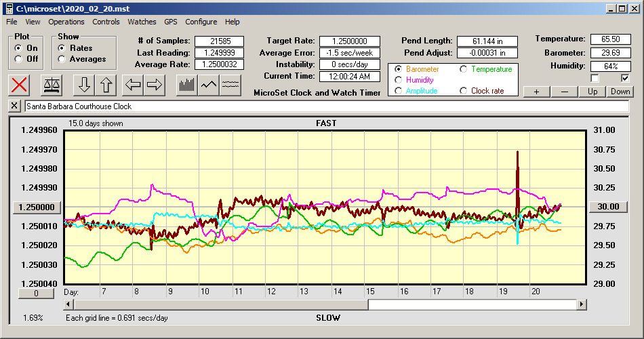Click the bar histogram view icon

187,85
